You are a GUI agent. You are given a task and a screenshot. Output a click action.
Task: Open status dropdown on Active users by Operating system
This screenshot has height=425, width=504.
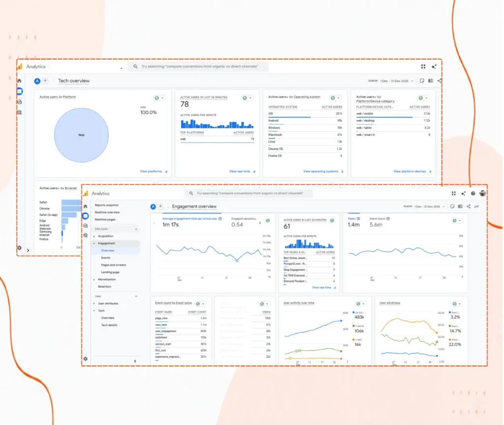tap(336, 98)
